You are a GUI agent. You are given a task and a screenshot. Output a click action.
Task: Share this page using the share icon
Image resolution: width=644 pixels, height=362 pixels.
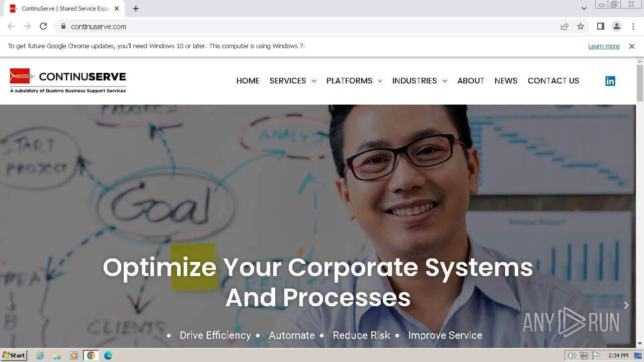565,26
